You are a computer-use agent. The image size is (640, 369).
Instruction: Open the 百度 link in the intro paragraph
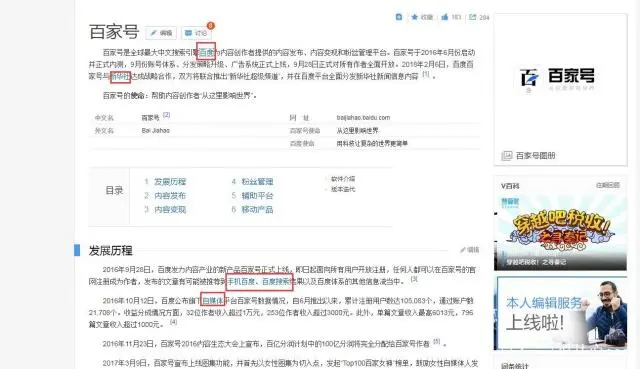pyautogui.click(x=207, y=52)
